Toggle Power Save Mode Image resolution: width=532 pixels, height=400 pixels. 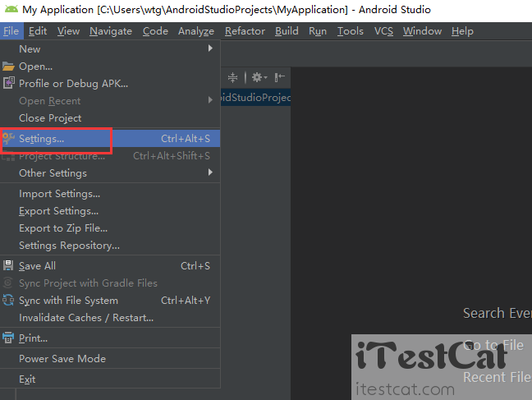[x=110, y=359]
